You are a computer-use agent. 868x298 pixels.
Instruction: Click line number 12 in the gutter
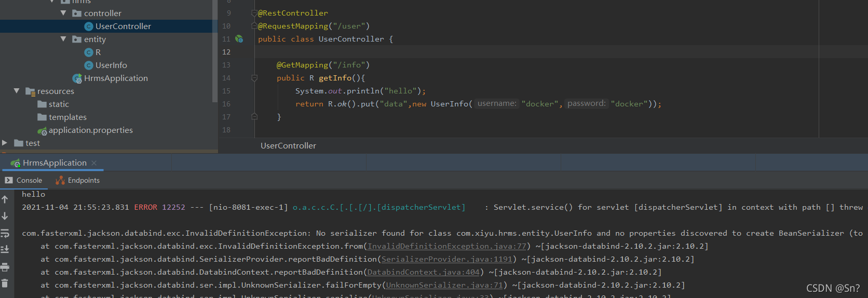click(x=226, y=52)
